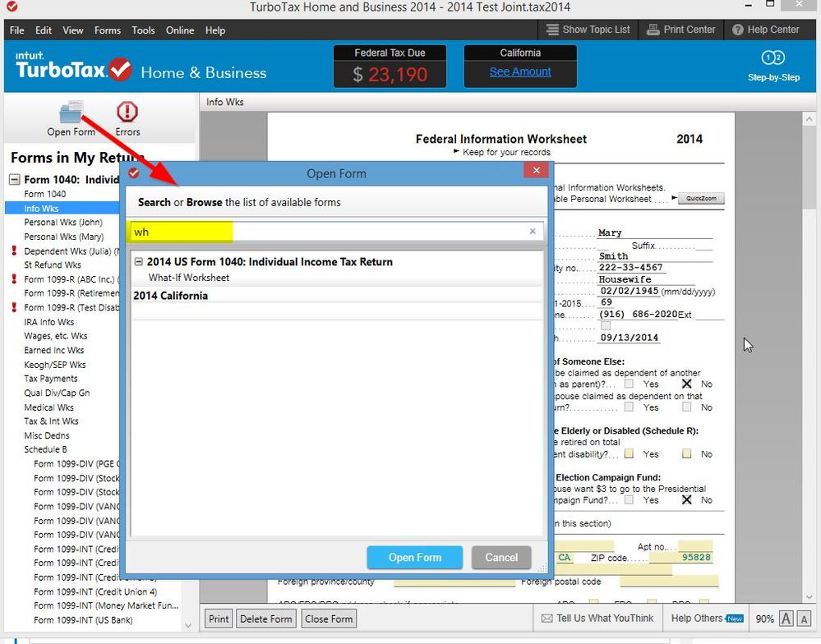
Task: Check Yes for Elderly or Disabled disability
Action: pyautogui.click(x=629, y=453)
